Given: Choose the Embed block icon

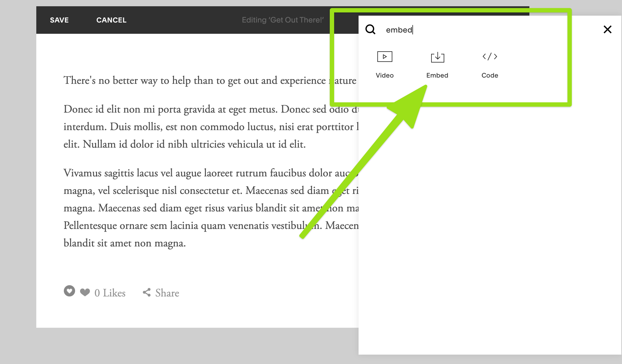Looking at the screenshot, I should [x=437, y=57].
